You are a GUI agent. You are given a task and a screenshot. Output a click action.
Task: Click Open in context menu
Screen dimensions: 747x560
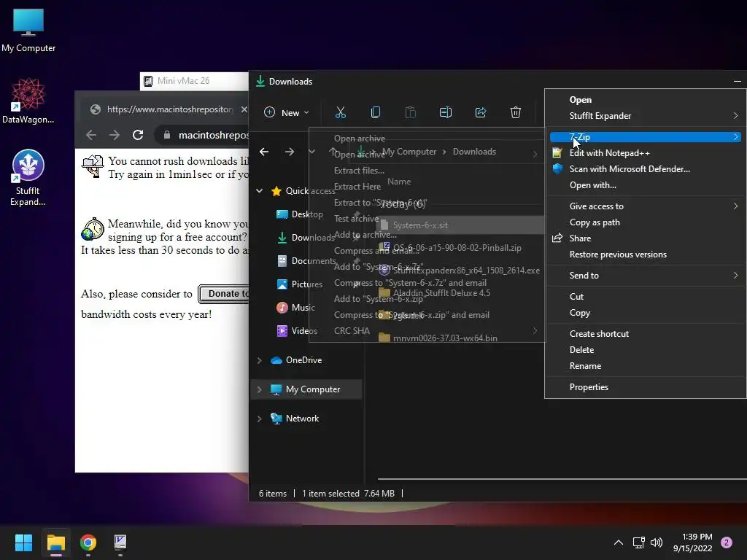click(x=645, y=99)
